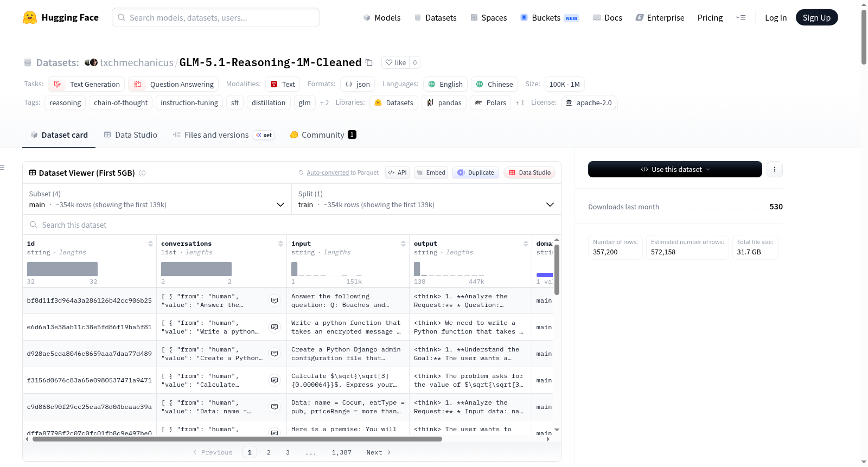The height and width of the screenshot is (467, 868).
Task: Toggle the left sidebar menu icon
Action: pos(2,168)
